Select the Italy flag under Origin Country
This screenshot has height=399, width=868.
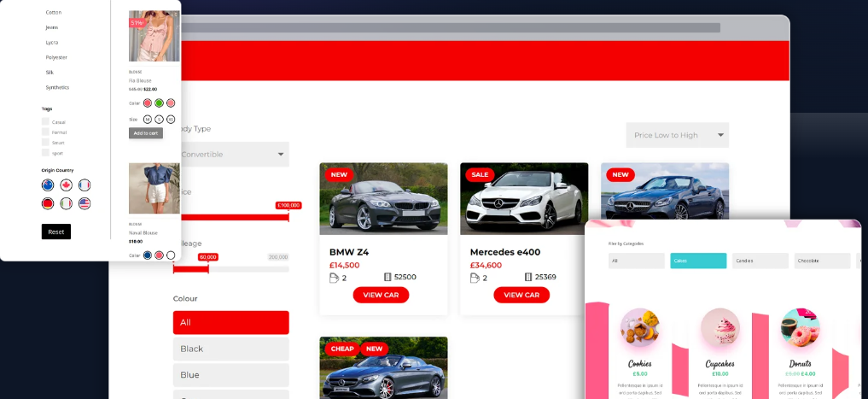coord(67,203)
